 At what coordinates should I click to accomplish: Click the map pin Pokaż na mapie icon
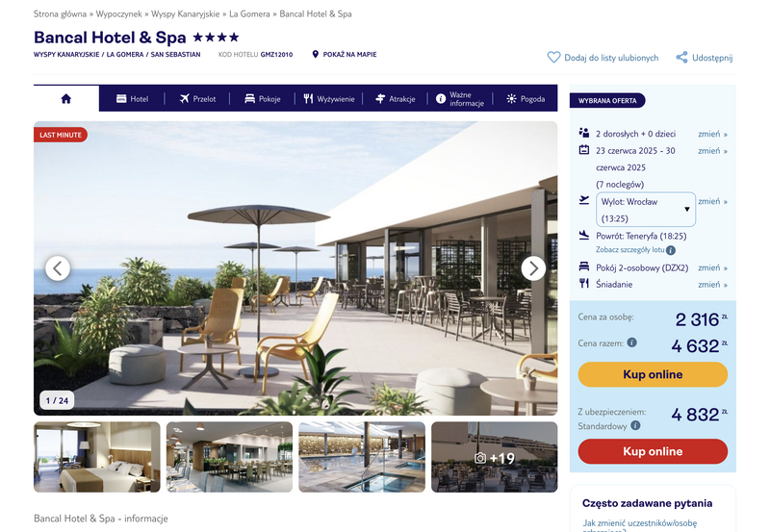[316, 54]
